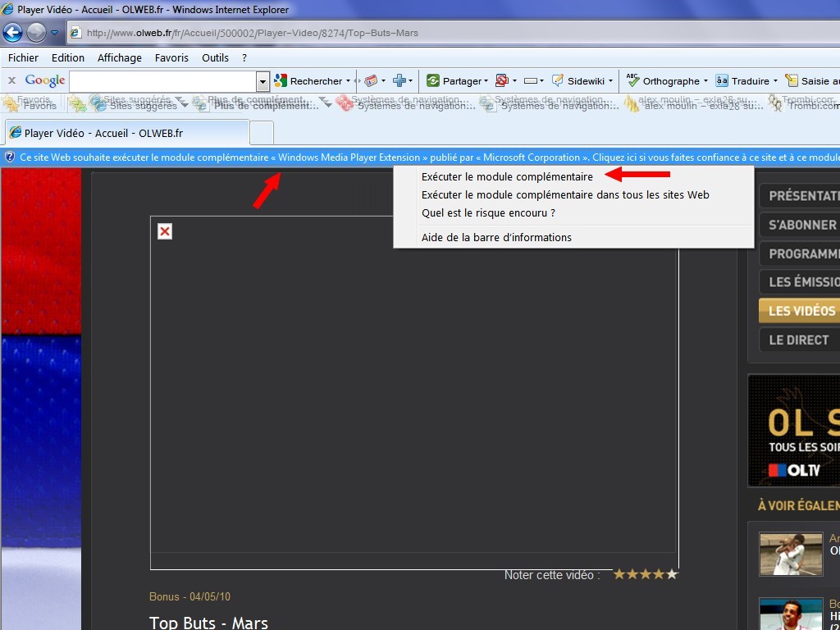
Task: Open the players hugging video thumbnail
Action: pyautogui.click(x=791, y=554)
